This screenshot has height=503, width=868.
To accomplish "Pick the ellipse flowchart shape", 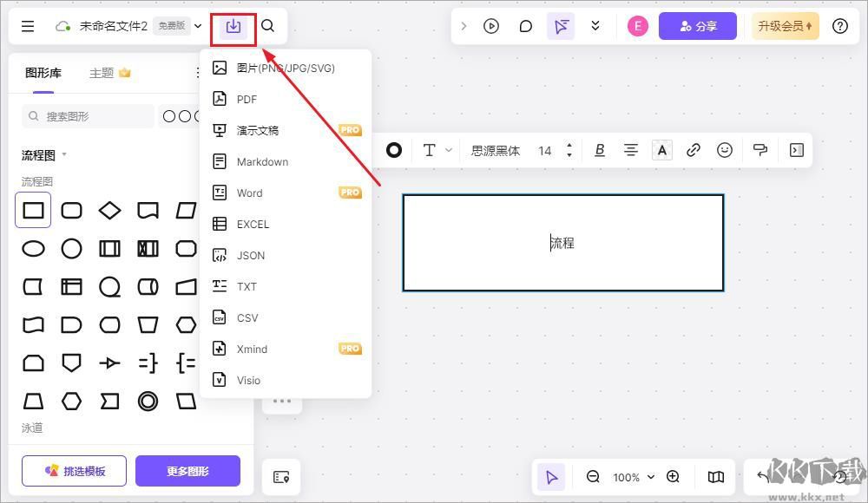I will (33, 249).
